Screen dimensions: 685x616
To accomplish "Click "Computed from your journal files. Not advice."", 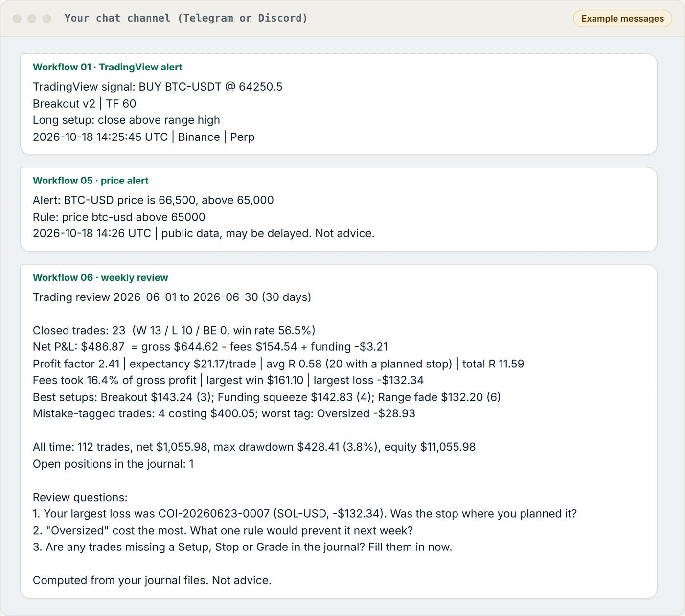I will click(152, 580).
